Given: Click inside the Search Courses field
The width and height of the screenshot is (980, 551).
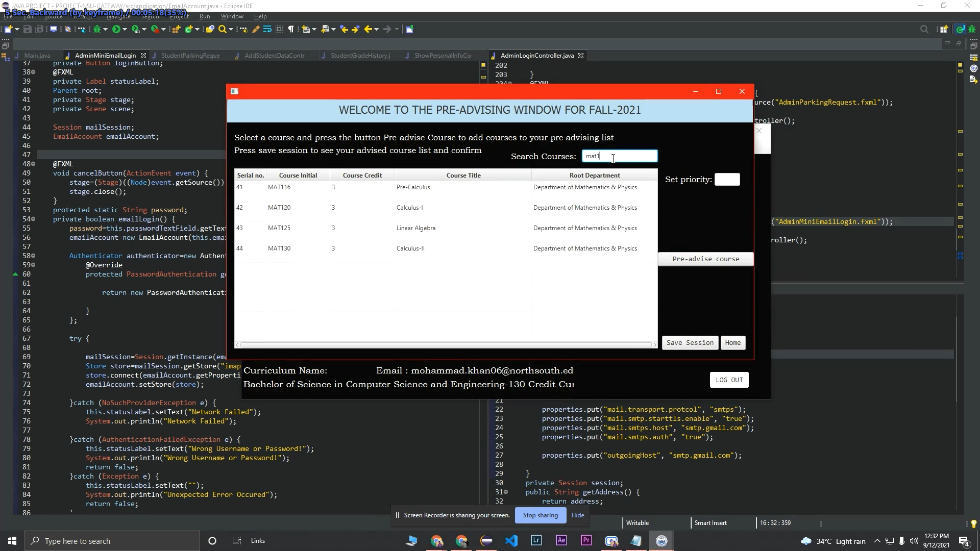Looking at the screenshot, I should coord(619,156).
